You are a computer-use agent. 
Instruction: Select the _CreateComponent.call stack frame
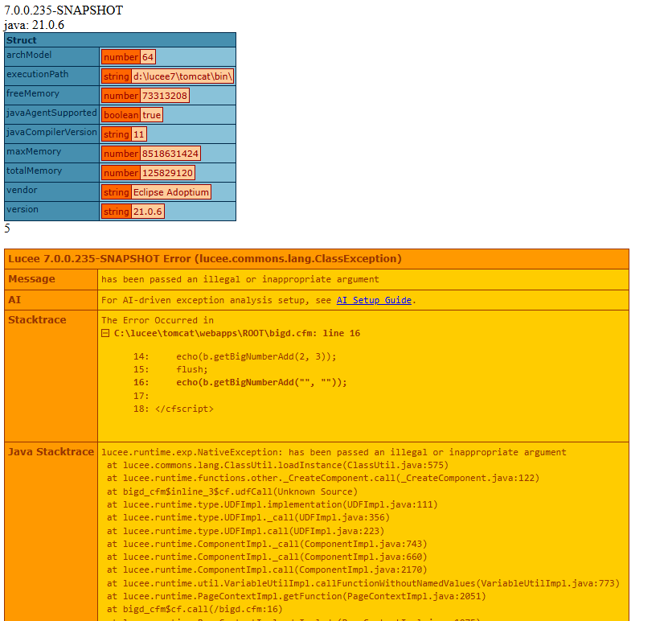323,478
